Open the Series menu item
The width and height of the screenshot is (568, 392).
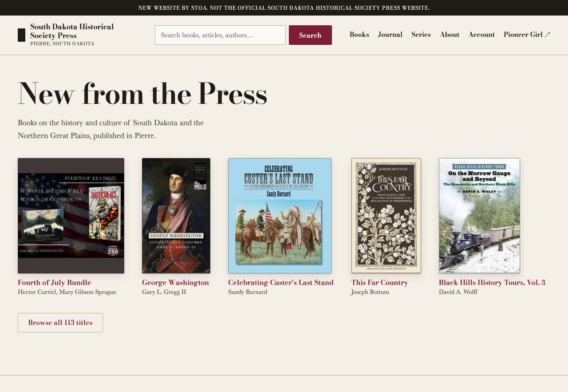[x=421, y=35]
